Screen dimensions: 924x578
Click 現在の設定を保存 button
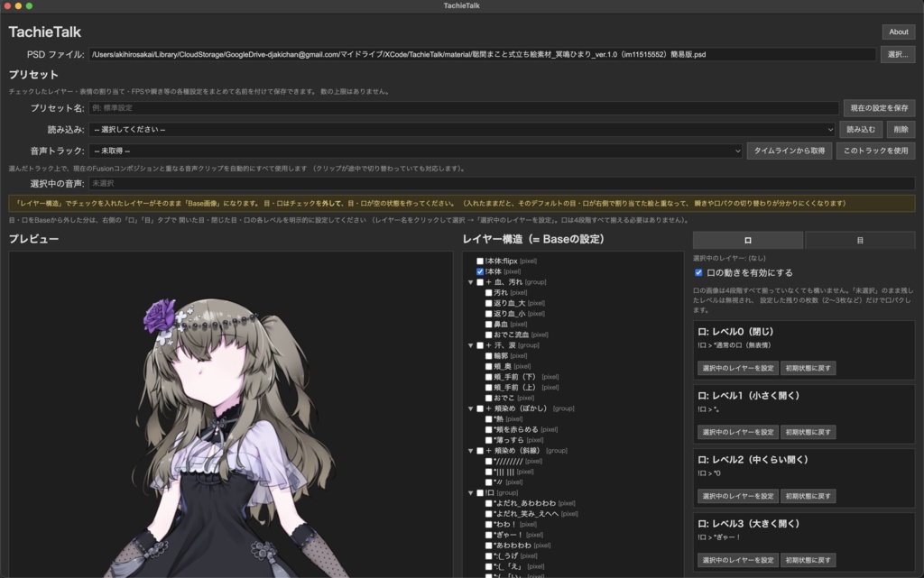pyautogui.click(x=879, y=107)
